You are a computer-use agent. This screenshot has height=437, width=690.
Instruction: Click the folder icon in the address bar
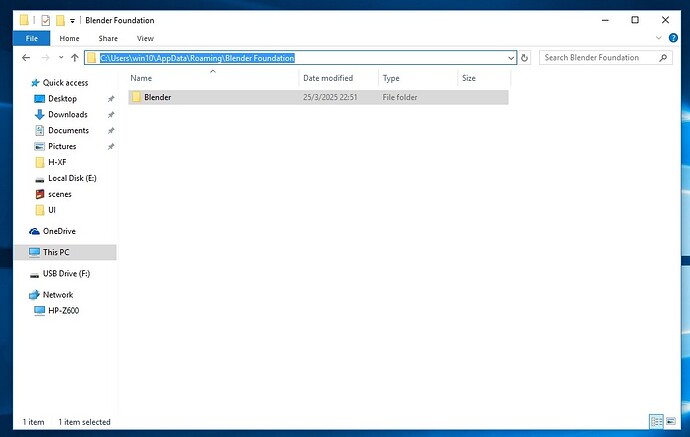(92, 58)
